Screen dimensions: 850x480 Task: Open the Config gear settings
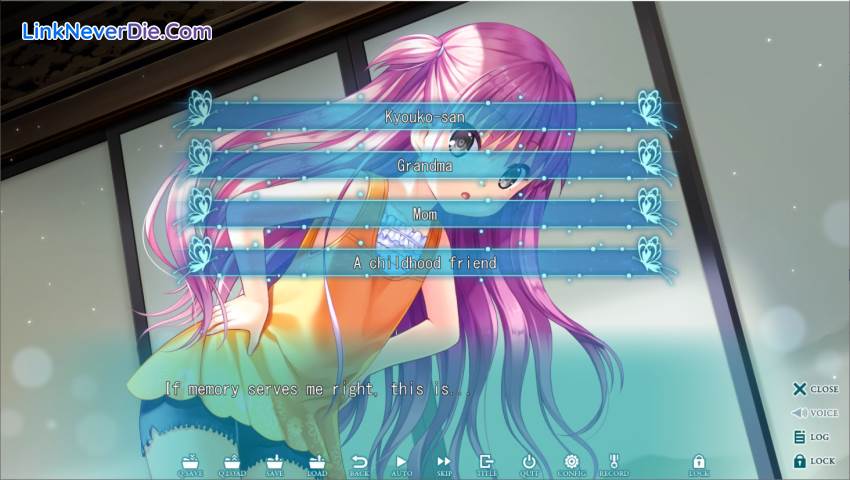pos(572,464)
